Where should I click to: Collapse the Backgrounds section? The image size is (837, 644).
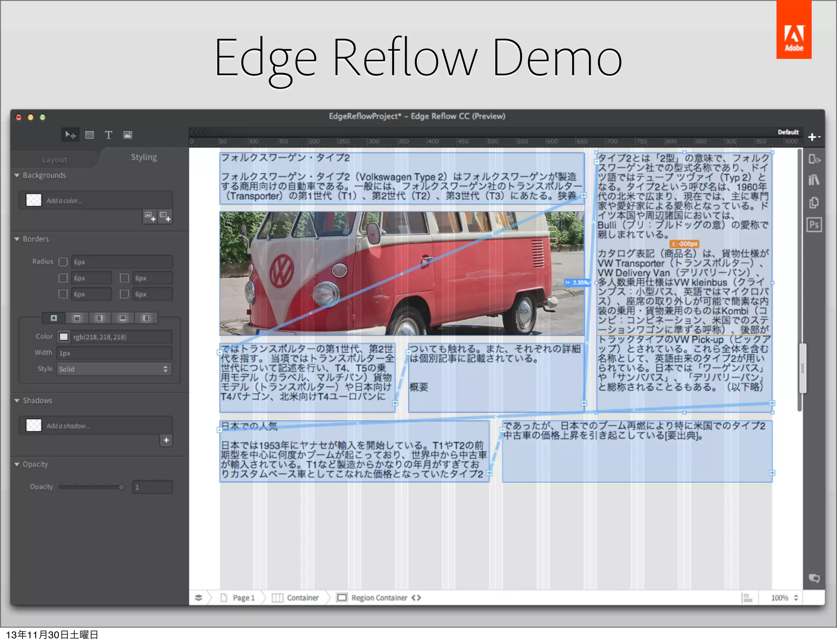tap(17, 175)
